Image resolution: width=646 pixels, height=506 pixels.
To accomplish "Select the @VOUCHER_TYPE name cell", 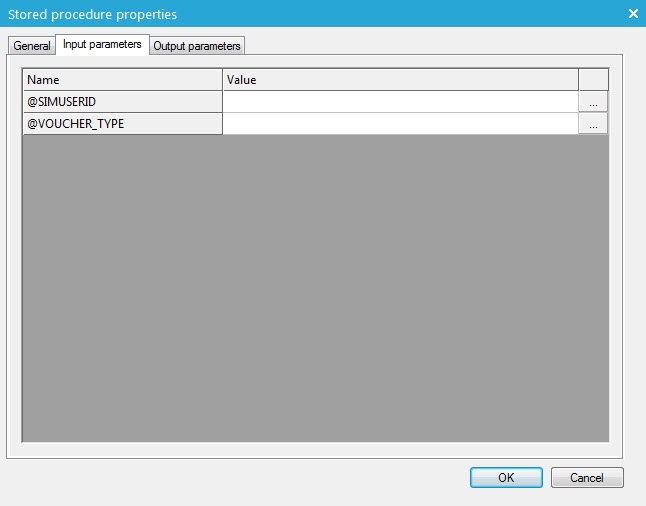I will [122, 124].
